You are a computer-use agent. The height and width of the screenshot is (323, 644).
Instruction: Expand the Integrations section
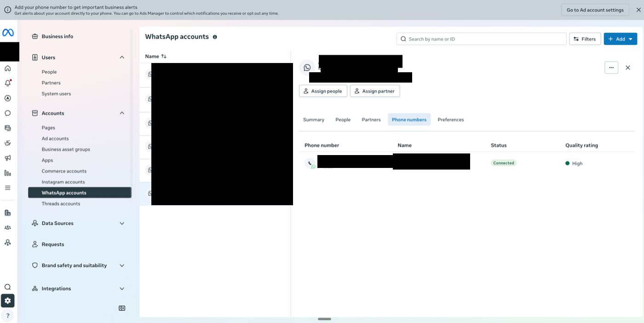[x=122, y=288]
